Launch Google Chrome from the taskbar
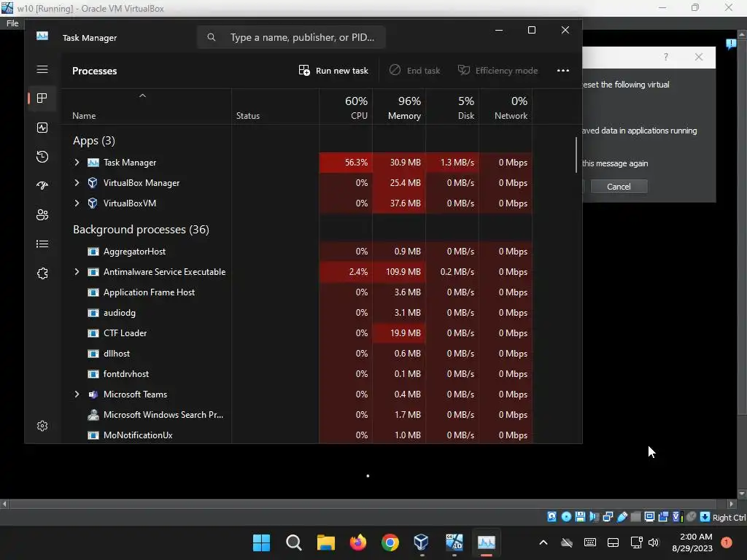The width and height of the screenshot is (747, 560). (x=390, y=542)
